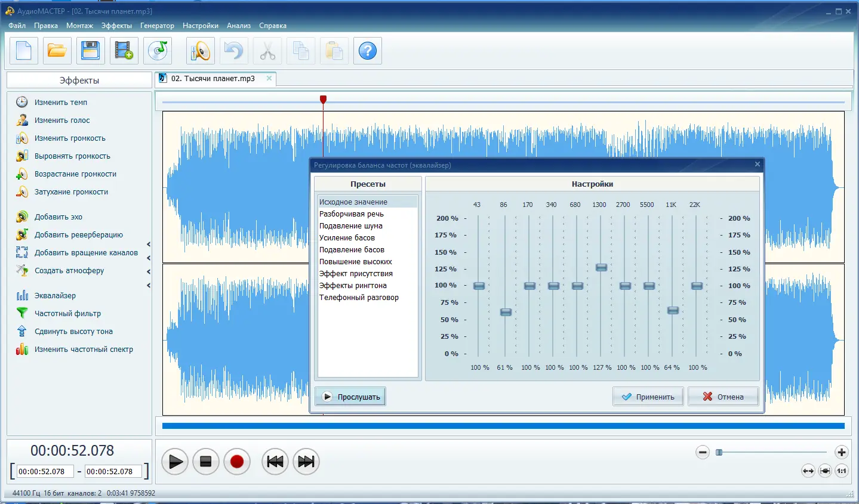
Task: Open the Генератор menu
Action: (x=157, y=26)
